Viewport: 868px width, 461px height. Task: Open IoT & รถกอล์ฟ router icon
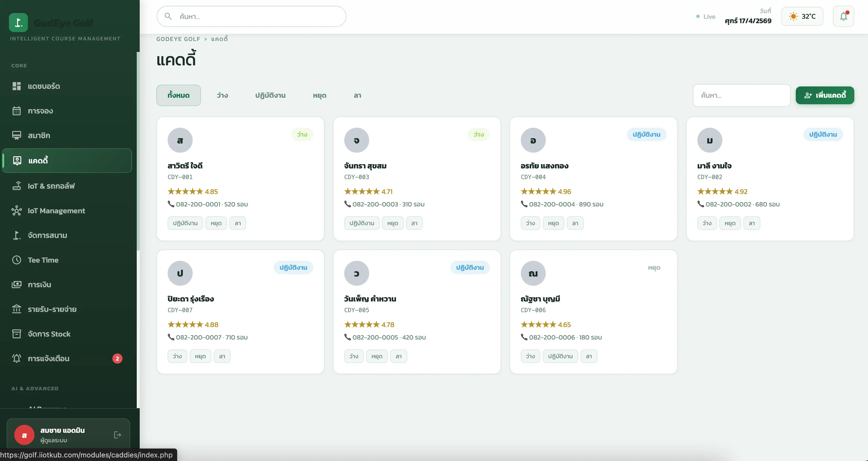pos(17,186)
